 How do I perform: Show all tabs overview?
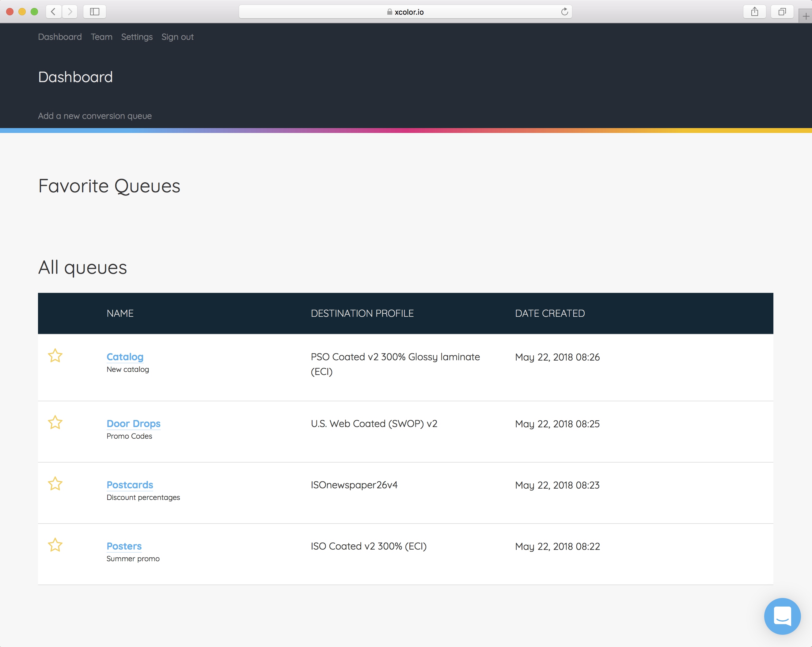(x=782, y=12)
